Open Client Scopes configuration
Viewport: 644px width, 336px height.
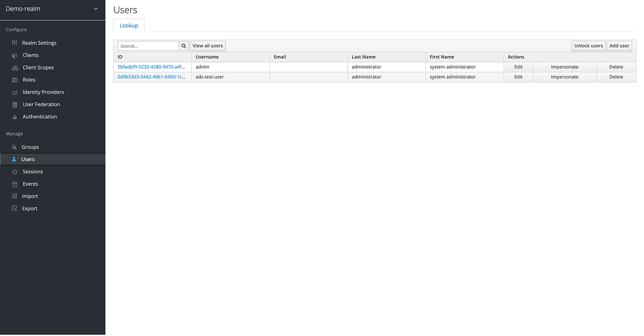coord(39,67)
